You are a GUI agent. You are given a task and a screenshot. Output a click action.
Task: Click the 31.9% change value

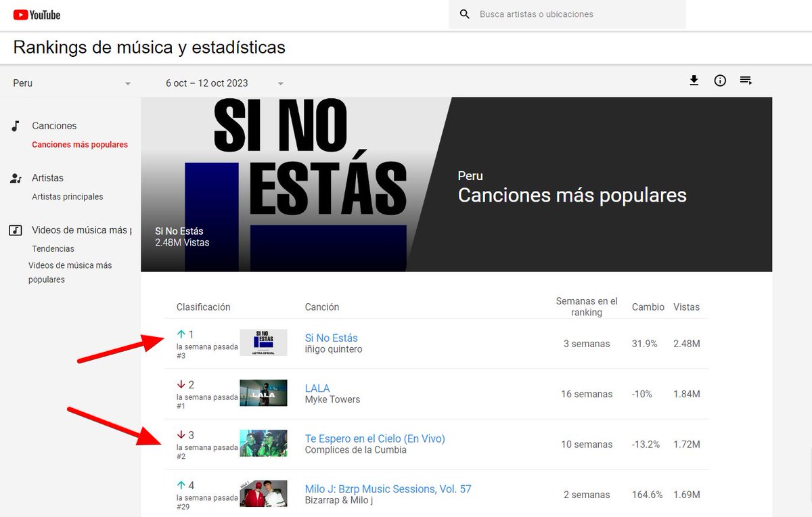[x=644, y=344]
